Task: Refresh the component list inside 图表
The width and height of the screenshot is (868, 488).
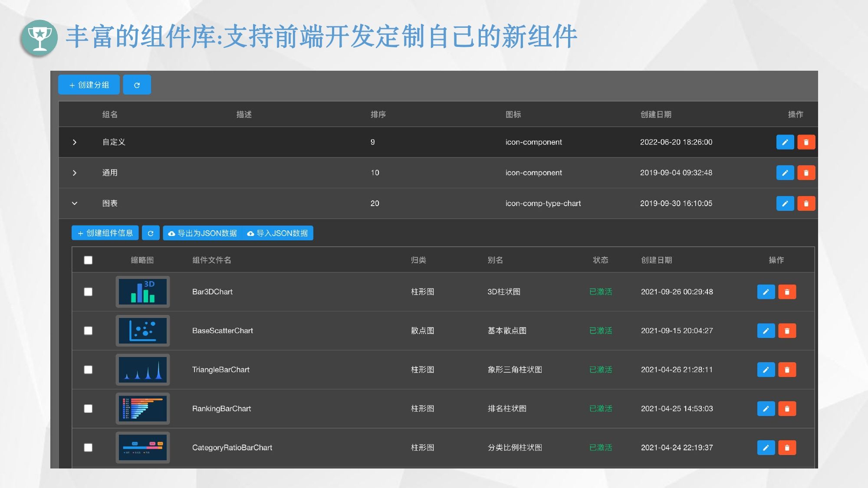Action: [x=151, y=233]
